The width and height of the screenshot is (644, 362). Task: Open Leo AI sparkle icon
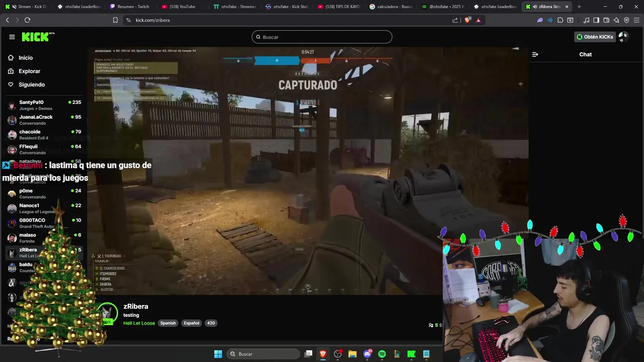click(616, 20)
